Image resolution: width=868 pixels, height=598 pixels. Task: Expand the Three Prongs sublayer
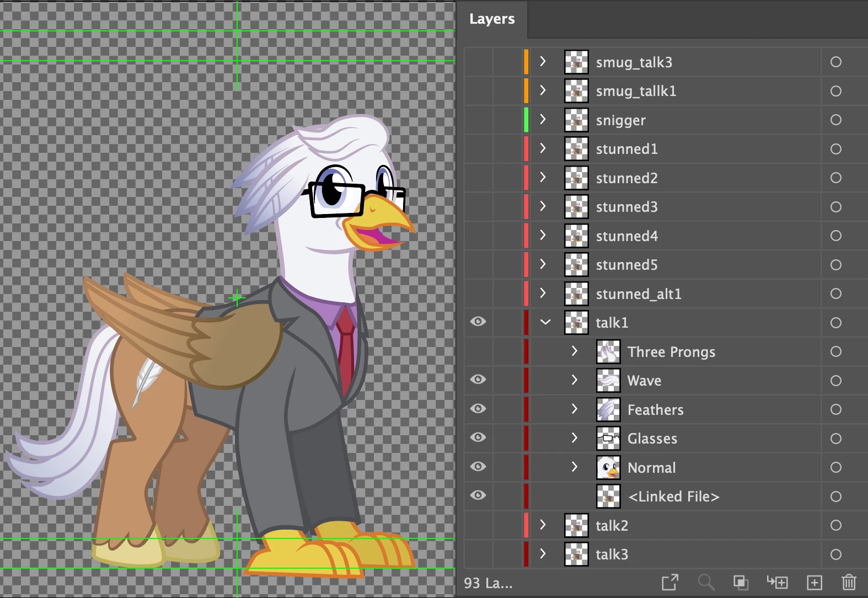pos(574,351)
